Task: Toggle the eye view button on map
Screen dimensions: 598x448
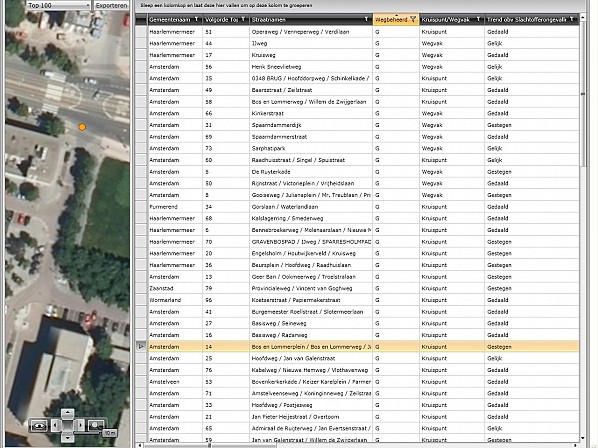Action: point(39,425)
